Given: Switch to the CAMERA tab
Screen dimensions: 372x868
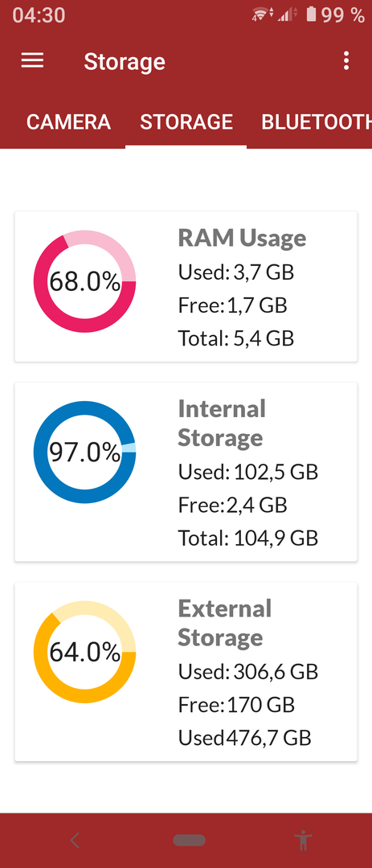Looking at the screenshot, I should coord(68,122).
